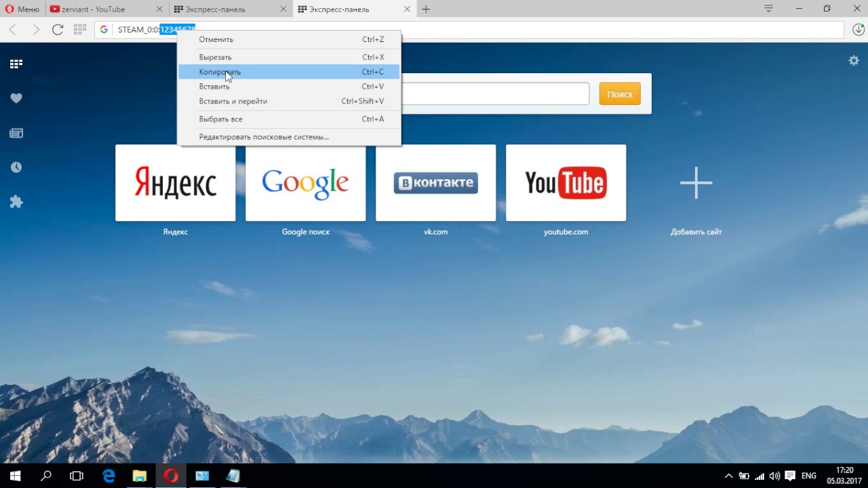Click the ENG language indicator

[x=809, y=476]
